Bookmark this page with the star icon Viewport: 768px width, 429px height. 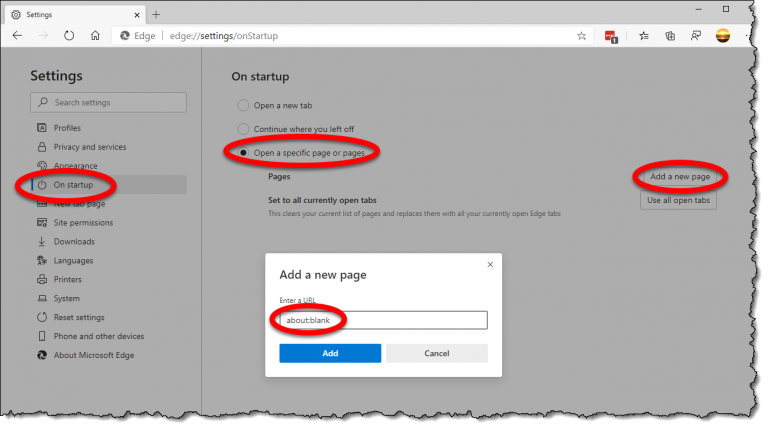click(x=581, y=36)
